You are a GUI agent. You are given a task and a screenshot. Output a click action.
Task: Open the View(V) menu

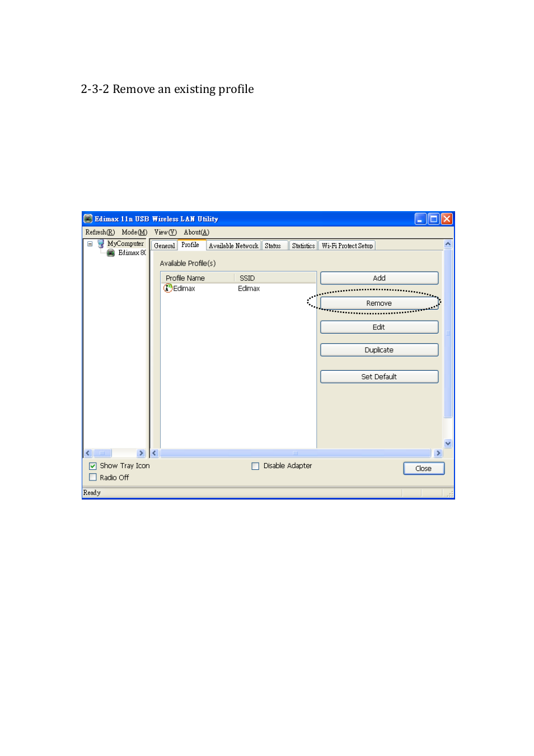(165, 232)
